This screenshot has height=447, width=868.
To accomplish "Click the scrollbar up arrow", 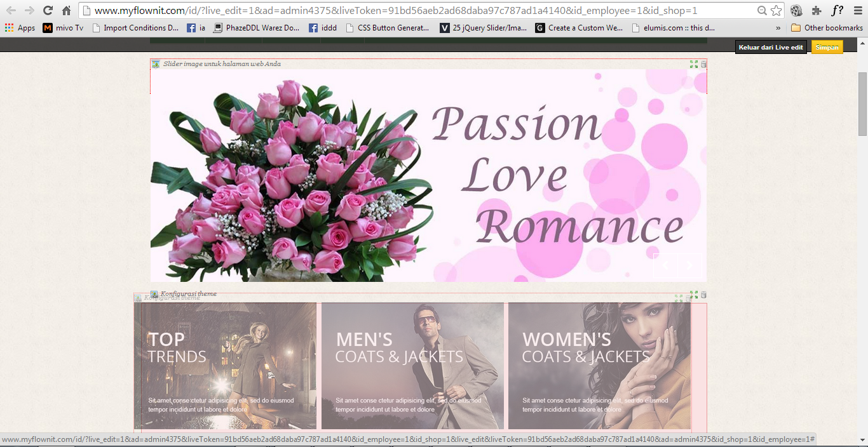I will pos(862,43).
